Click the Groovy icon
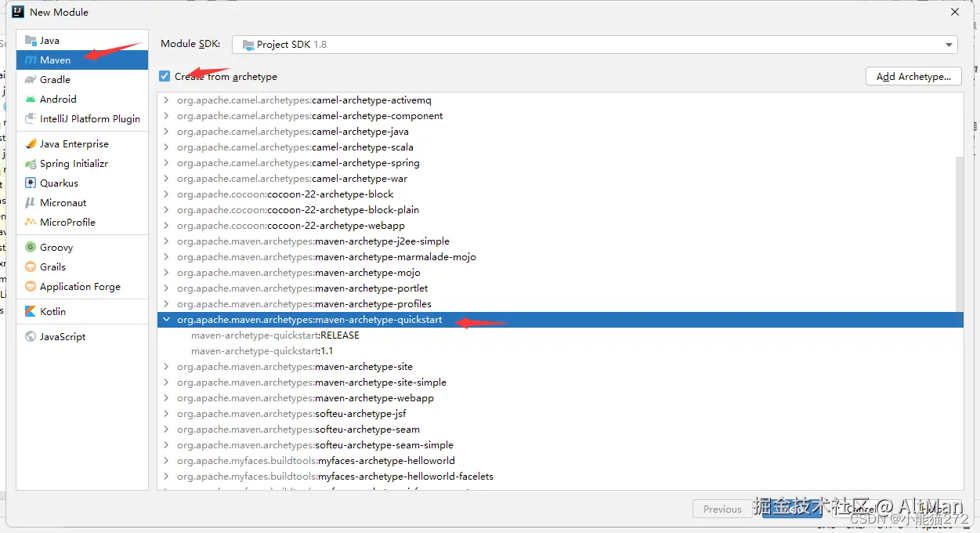Viewport: 980px width, 533px height. (x=31, y=248)
